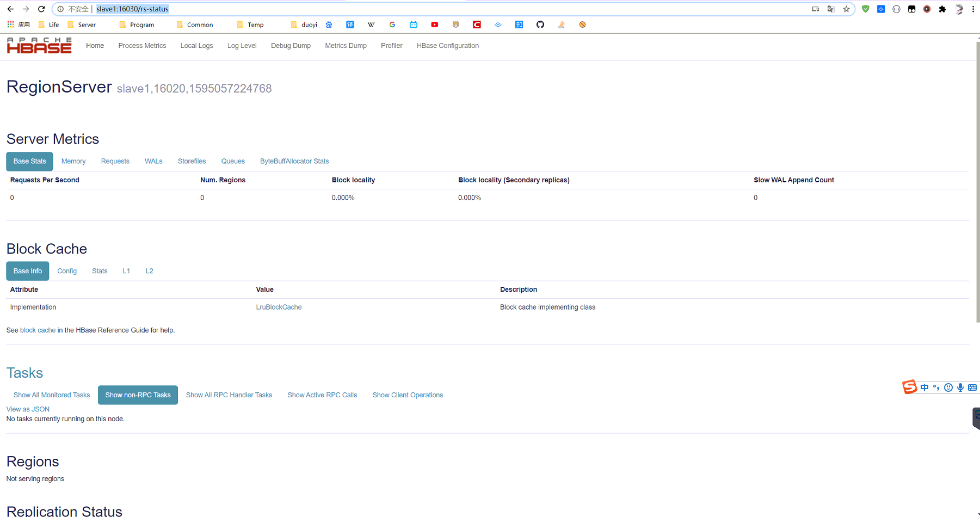Switch to the WALs tab
The width and height of the screenshot is (980, 517).
153,161
